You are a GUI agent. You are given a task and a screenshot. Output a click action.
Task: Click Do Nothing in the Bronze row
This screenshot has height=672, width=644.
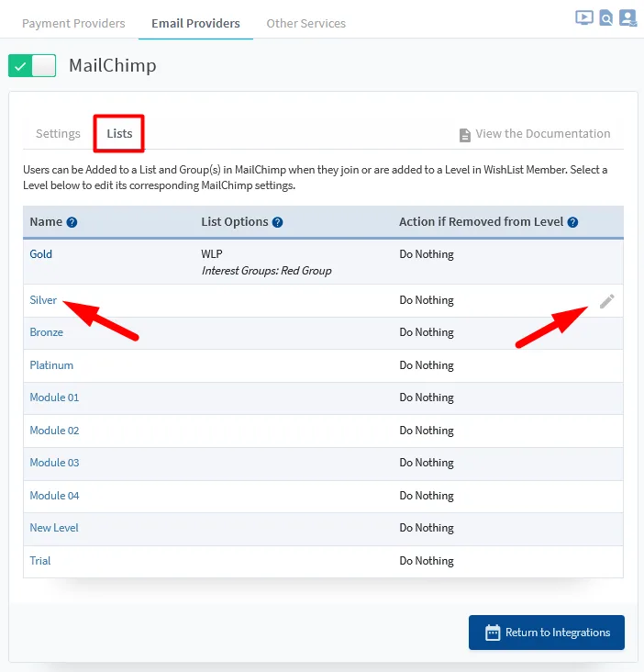click(427, 332)
